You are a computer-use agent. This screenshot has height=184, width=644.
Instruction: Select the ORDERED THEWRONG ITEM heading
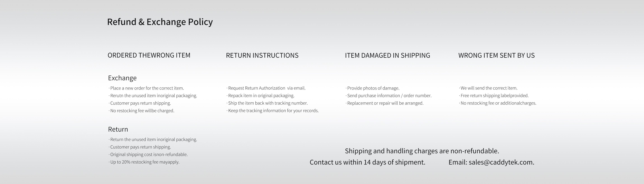point(149,55)
